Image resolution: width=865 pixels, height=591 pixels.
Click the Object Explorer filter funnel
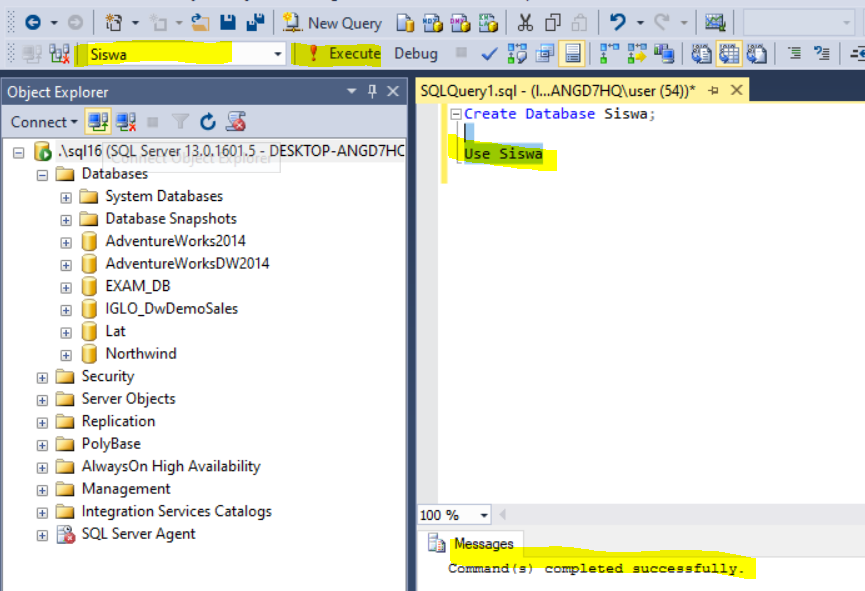point(180,121)
